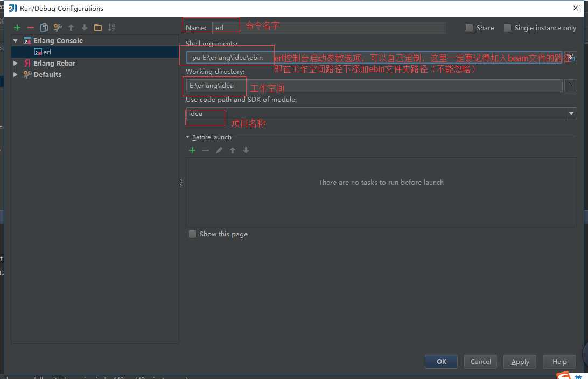Expand the Defaults tree node

tap(16, 74)
